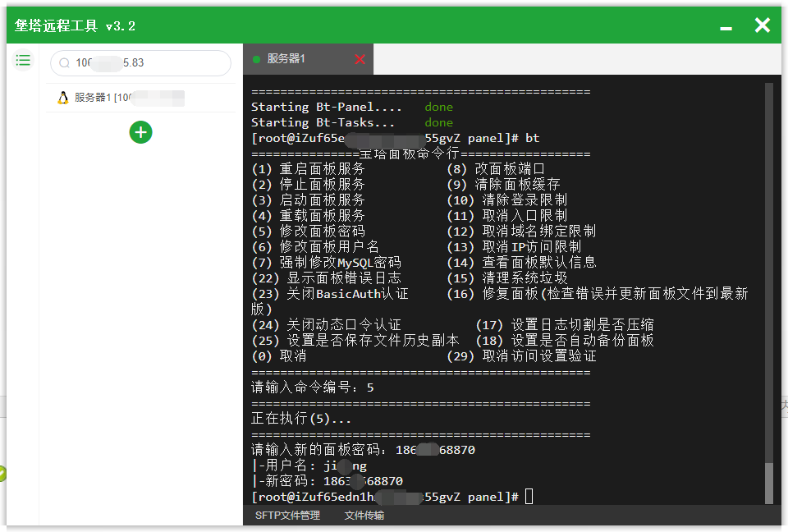Click the line 'Starting Bt-Panel.... done'
The width and height of the screenshot is (788, 532).
click(352, 107)
